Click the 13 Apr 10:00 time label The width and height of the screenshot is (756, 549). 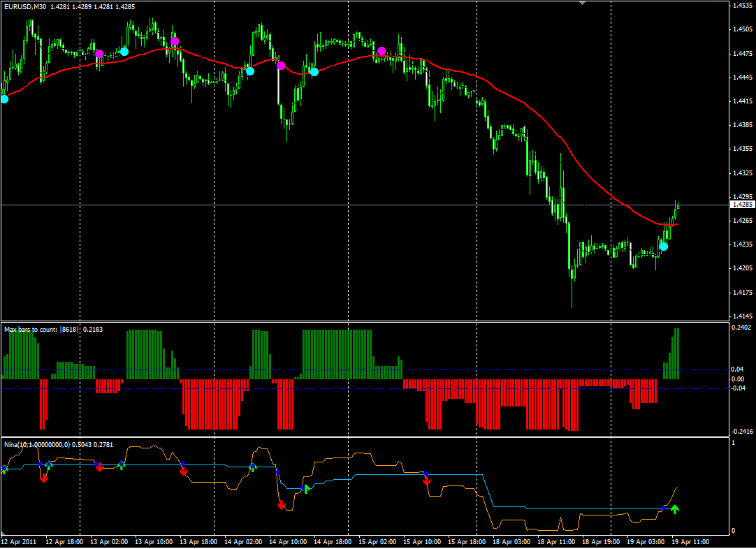(x=154, y=542)
